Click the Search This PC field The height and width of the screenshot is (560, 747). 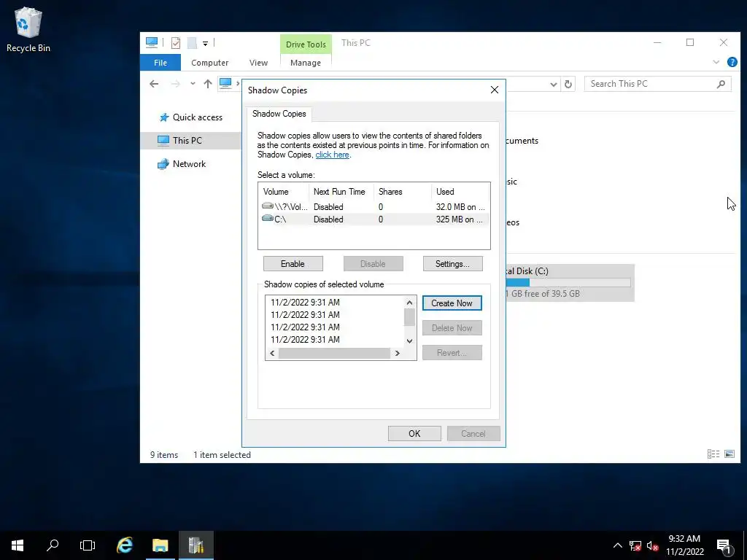657,84
